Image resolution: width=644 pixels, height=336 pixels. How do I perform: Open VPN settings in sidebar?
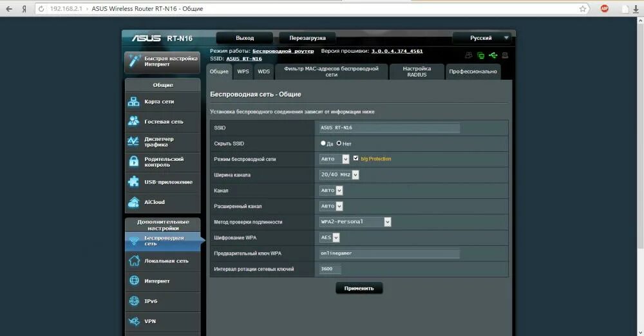163,321
